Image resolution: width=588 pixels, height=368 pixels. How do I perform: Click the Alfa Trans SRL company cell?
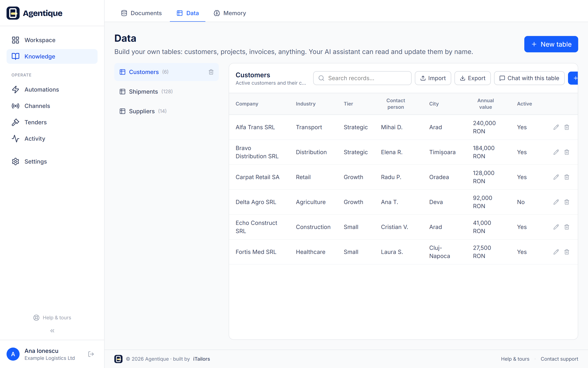[x=255, y=127]
